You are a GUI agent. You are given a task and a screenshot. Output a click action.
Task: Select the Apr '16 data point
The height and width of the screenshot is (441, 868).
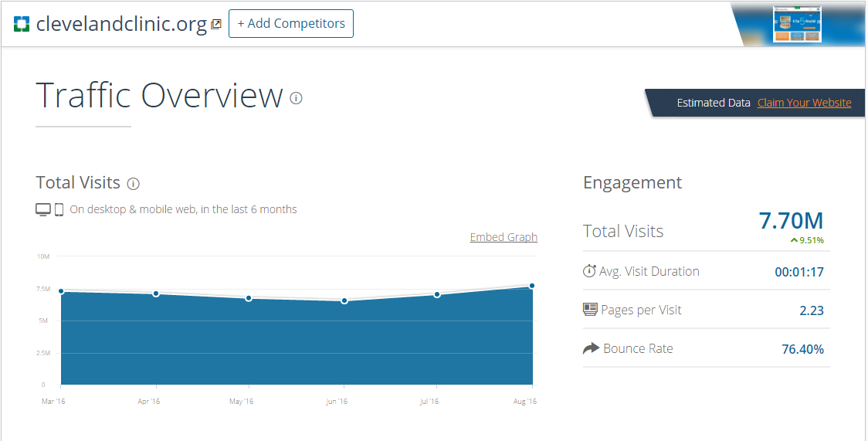pyautogui.click(x=156, y=293)
